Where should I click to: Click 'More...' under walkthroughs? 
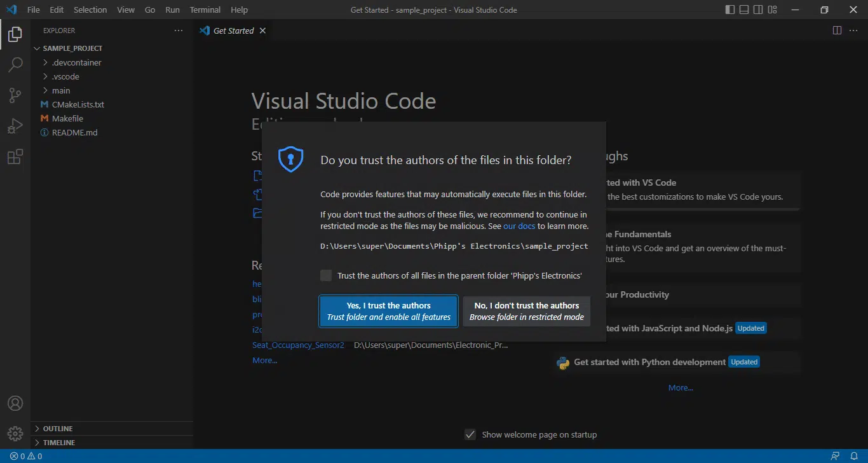[681, 387]
